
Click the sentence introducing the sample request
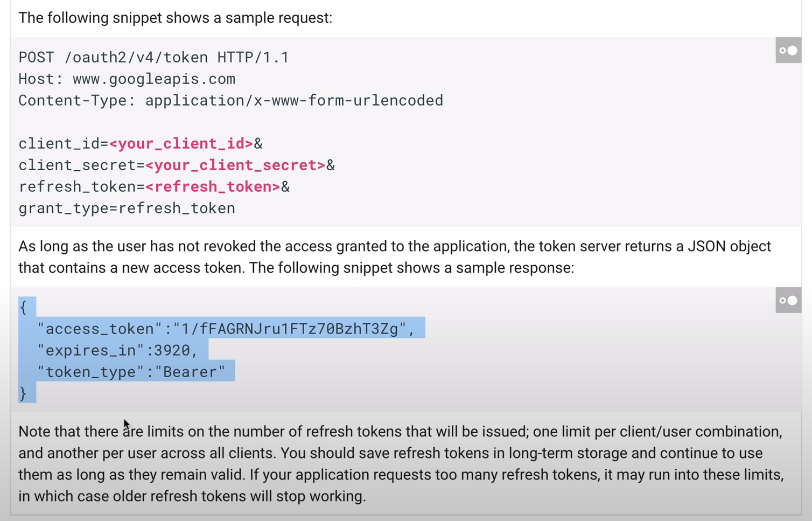point(175,18)
